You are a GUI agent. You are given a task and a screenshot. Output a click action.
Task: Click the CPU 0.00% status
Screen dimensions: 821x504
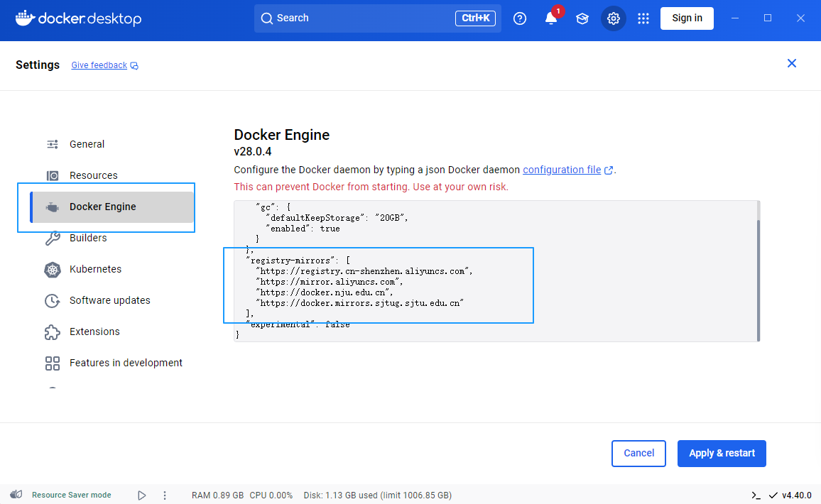tap(271, 495)
